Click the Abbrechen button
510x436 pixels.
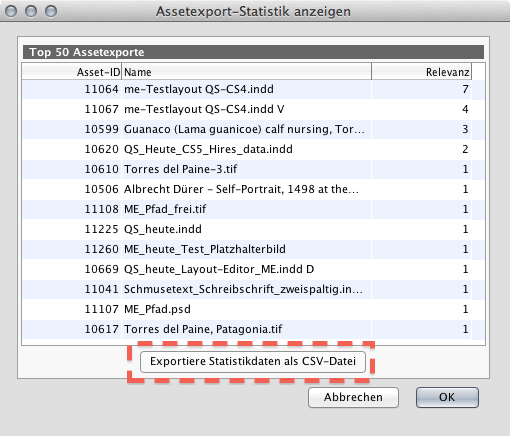353,397
